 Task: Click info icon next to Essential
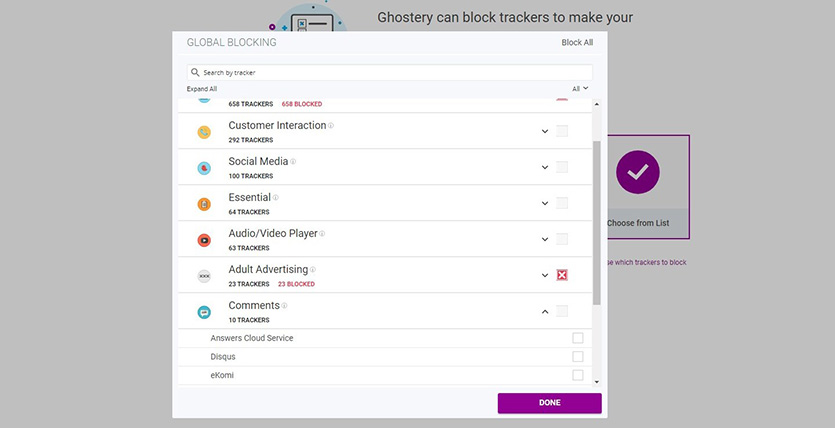click(x=275, y=197)
